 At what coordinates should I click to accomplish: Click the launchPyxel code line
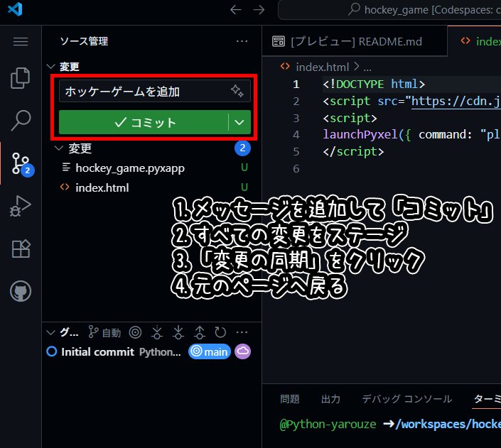point(412,134)
